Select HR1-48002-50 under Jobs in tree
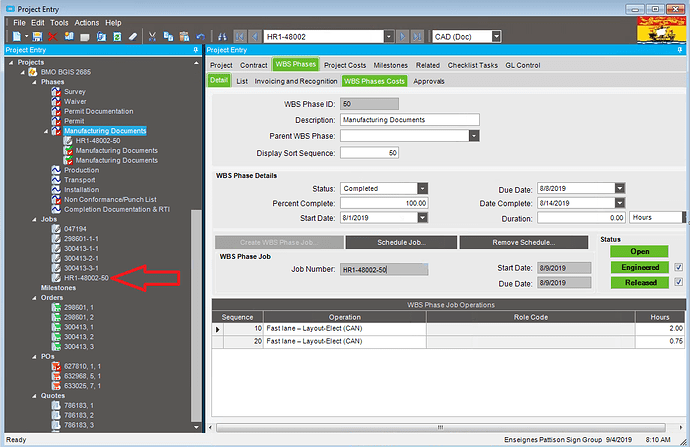 [x=86, y=278]
